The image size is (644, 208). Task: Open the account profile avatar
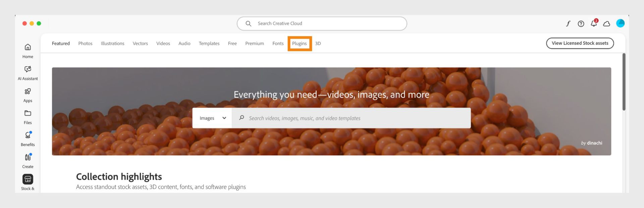[621, 23]
